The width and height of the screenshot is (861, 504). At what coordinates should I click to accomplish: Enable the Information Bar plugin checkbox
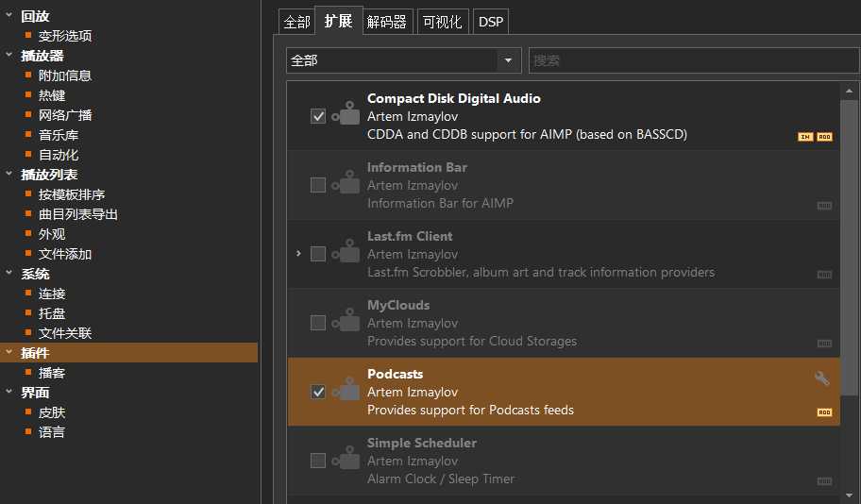click(x=318, y=185)
